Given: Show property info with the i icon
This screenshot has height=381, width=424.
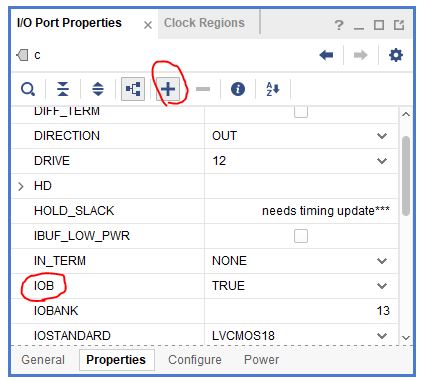Looking at the screenshot, I should tap(238, 89).
